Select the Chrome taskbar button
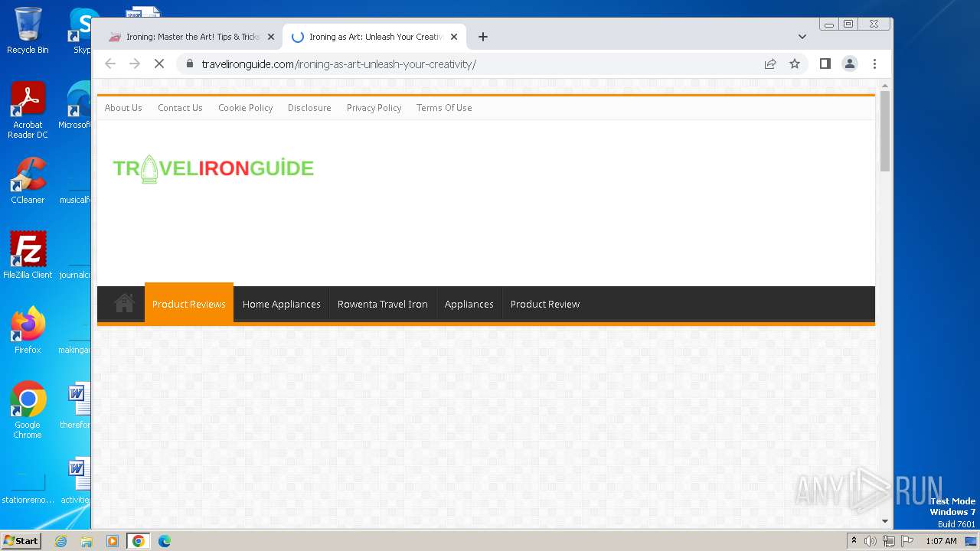980x551 pixels. pos(139,541)
